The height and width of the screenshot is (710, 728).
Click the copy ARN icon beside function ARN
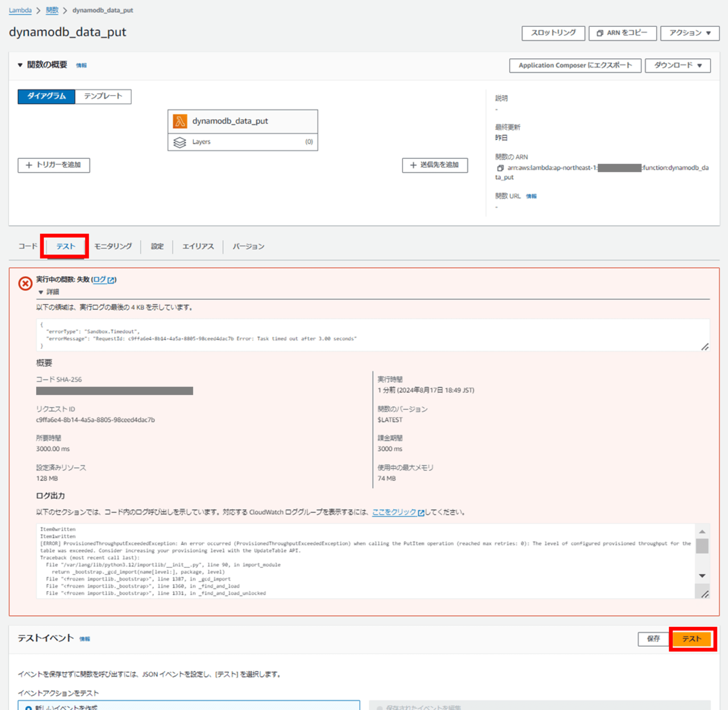[x=500, y=168]
